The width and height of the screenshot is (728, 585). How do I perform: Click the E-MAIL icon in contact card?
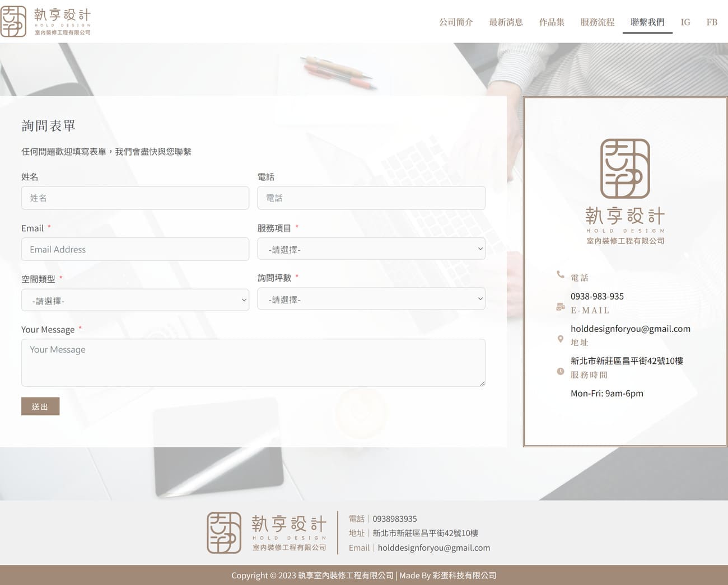pyautogui.click(x=560, y=307)
